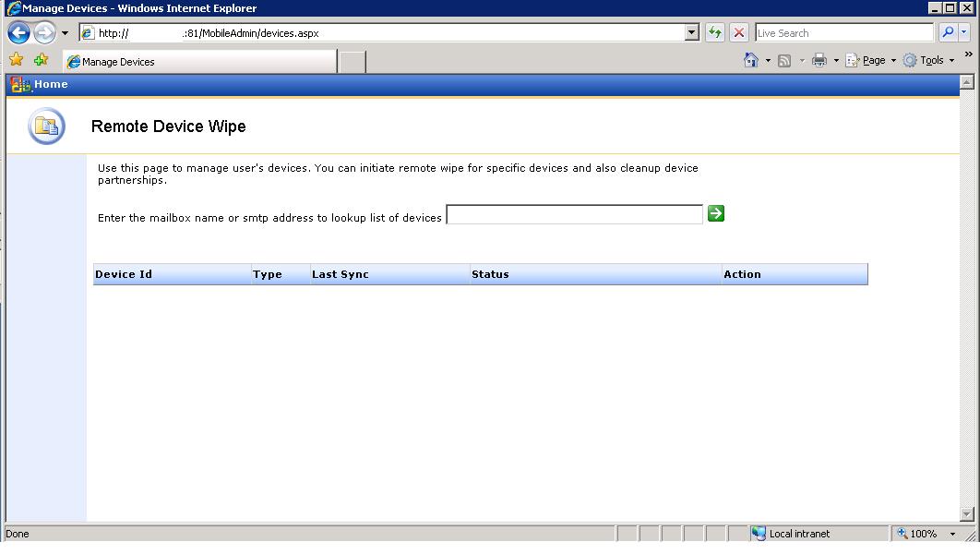Expand the Home button dropdown arrow

click(x=768, y=61)
